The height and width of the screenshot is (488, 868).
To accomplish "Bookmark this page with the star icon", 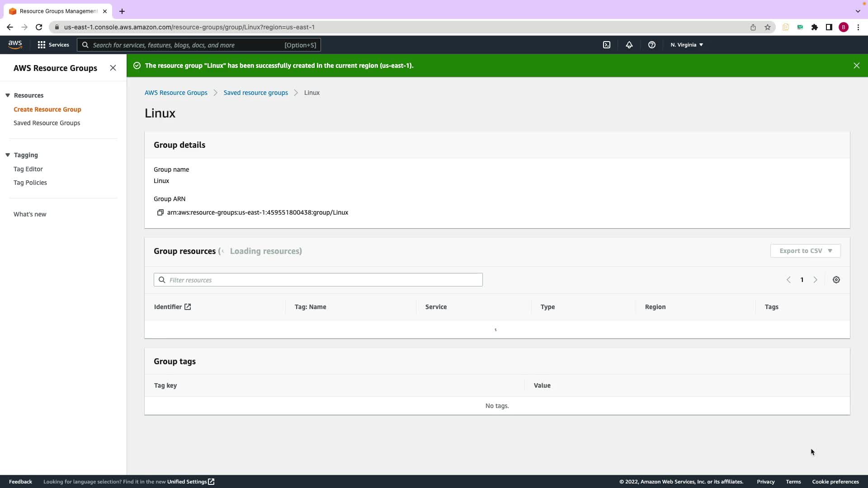I will (767, 27).
